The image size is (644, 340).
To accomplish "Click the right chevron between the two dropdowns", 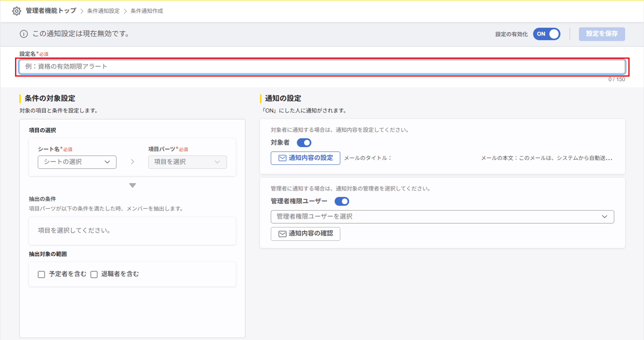I will click(132, 162).
